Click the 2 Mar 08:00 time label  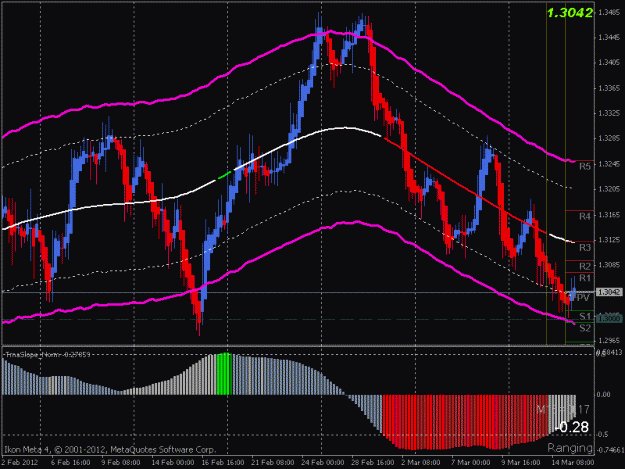[421, 462]
